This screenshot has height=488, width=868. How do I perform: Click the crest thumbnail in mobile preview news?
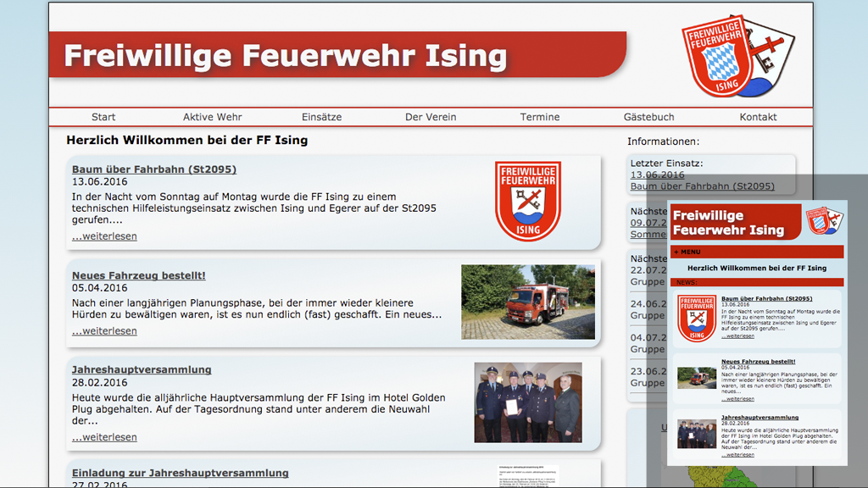tap(696, 318)
